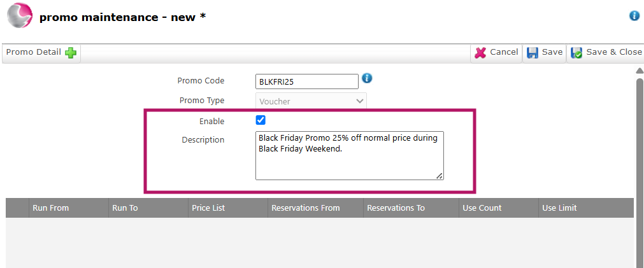Click the pink sphere application logo
The height and width of the screenshot is (268, 644).
[20, 15]
